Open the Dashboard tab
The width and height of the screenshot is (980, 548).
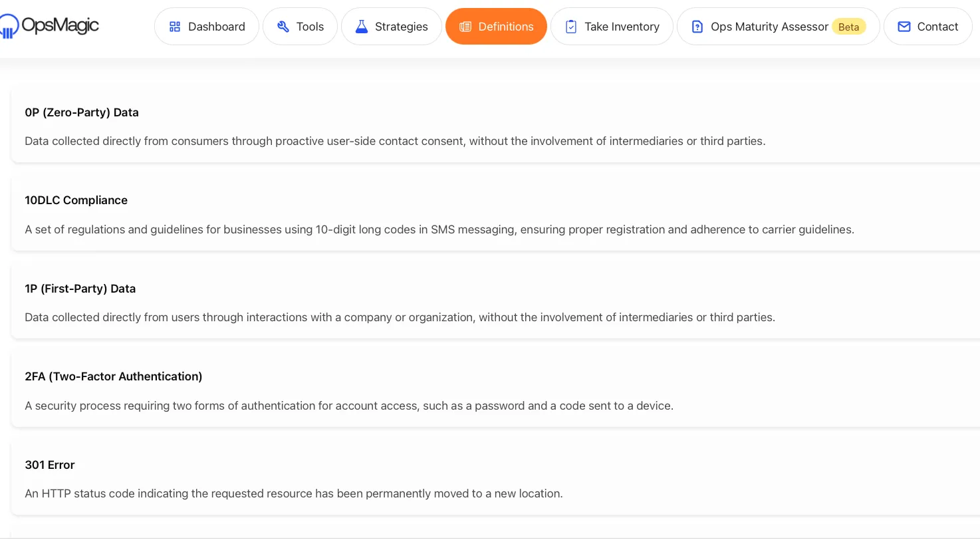207,27
